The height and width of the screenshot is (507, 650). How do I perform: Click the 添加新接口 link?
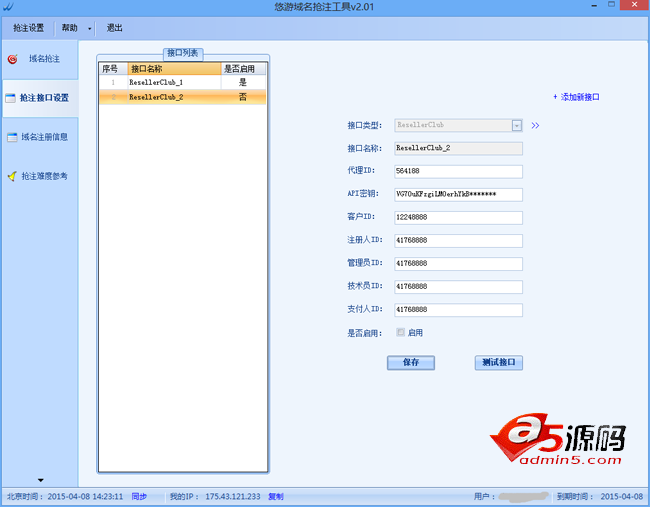pos(576,97)
